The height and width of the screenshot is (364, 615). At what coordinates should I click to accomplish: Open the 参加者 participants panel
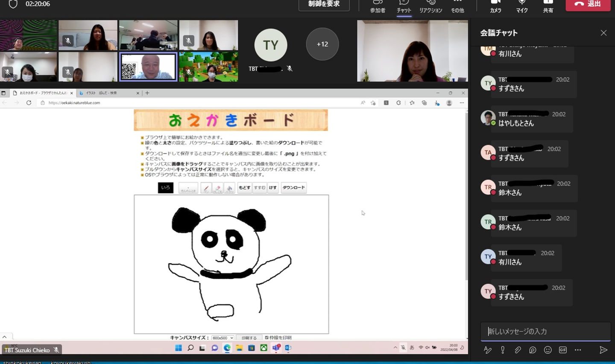(x=378, y=6)
